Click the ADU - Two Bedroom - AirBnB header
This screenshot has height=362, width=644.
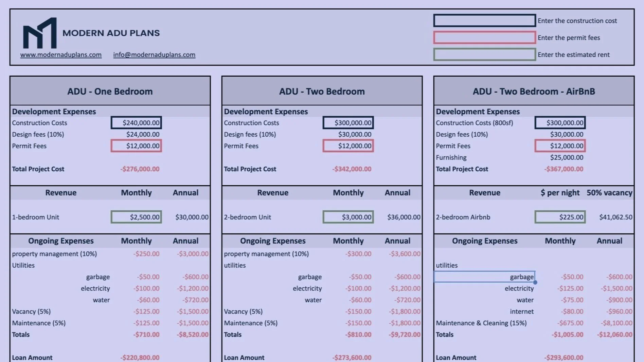click(534, 91)
